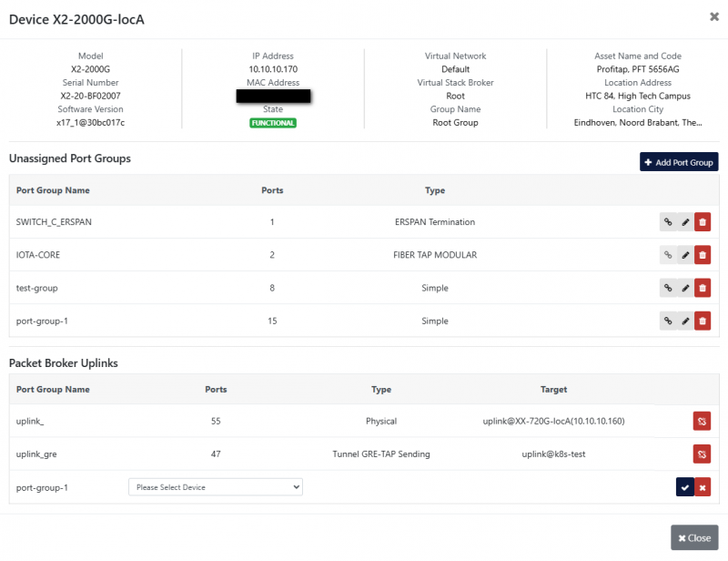Delete the test-group port group
The image size is (728, 561).
703,288
